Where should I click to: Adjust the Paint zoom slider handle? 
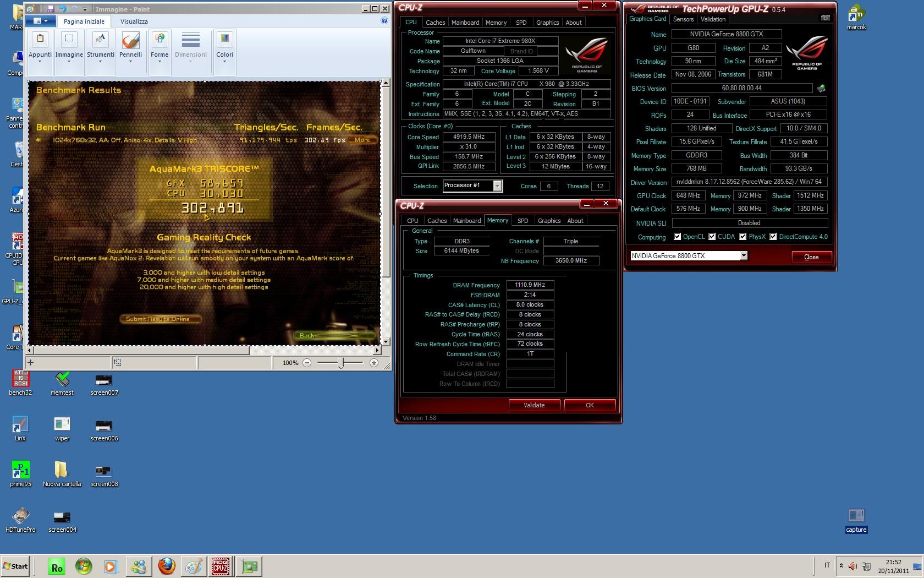pyautogui.click(x=341, y=363)
